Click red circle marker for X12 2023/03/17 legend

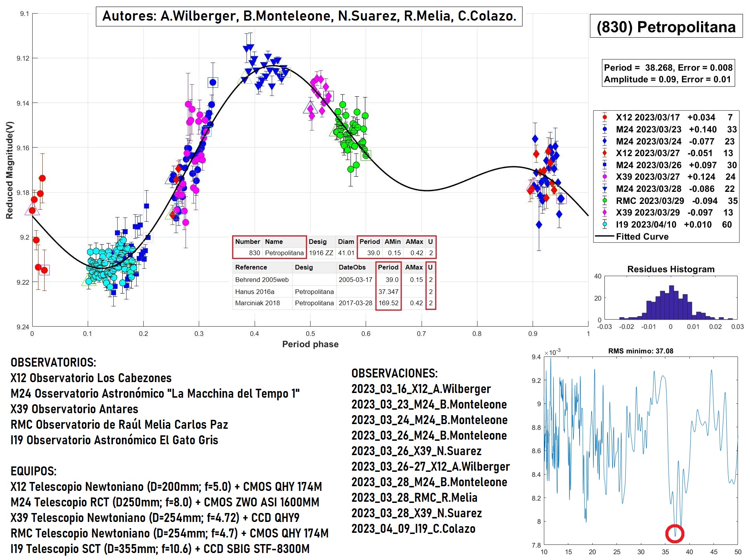(604, 117)
